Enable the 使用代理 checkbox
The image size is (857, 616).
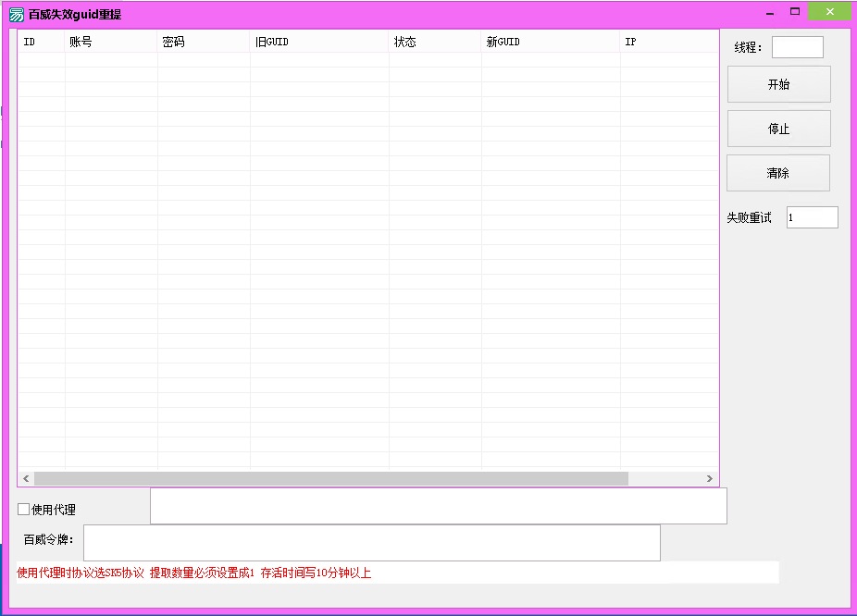pyautogui.click(x=24, y=510)
